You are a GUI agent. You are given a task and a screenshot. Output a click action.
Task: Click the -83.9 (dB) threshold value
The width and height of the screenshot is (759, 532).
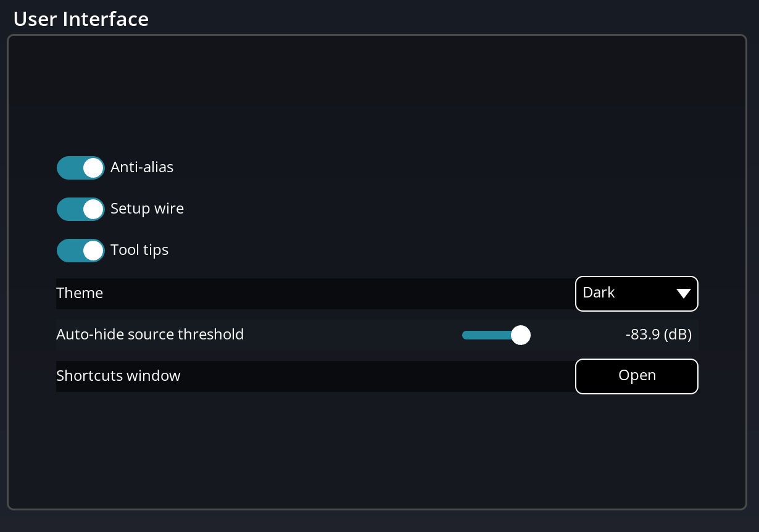coord(658,335)
